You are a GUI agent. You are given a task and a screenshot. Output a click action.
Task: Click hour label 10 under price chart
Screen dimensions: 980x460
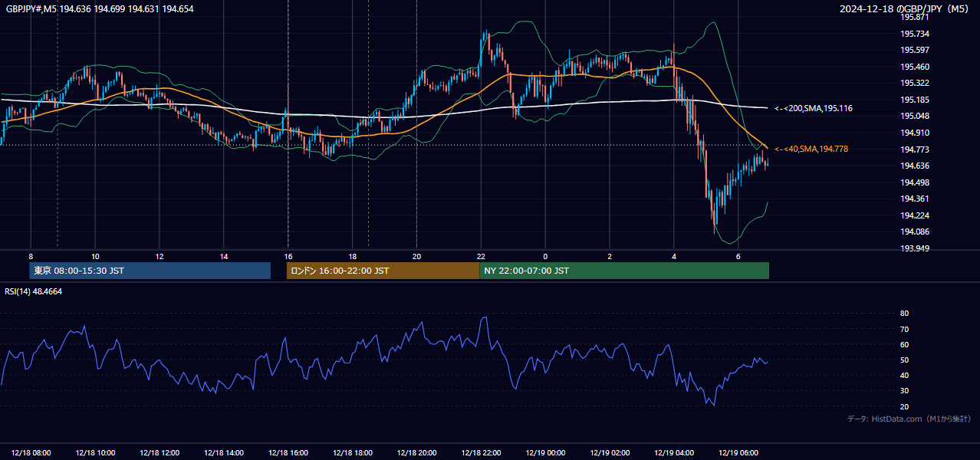95,256
